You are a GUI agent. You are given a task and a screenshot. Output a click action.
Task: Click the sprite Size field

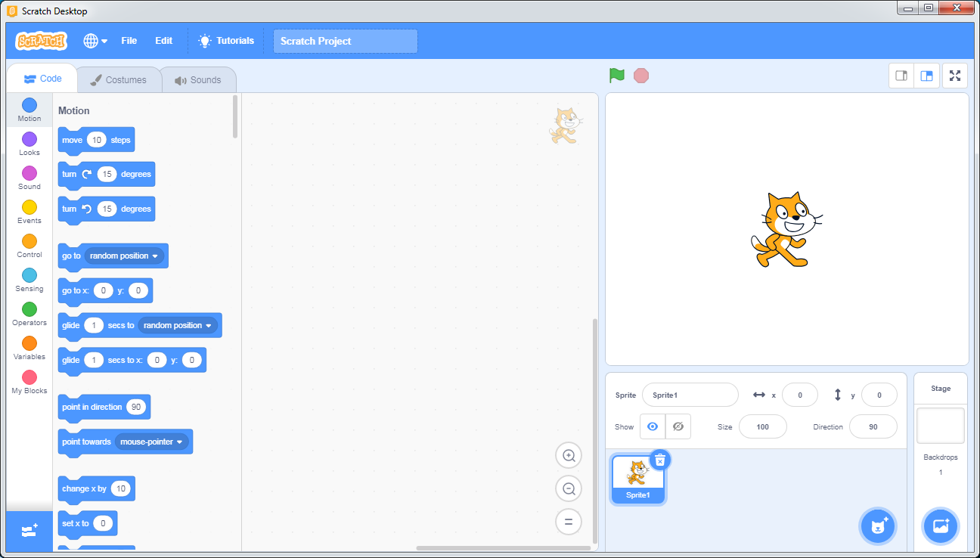tap(763, 426)
